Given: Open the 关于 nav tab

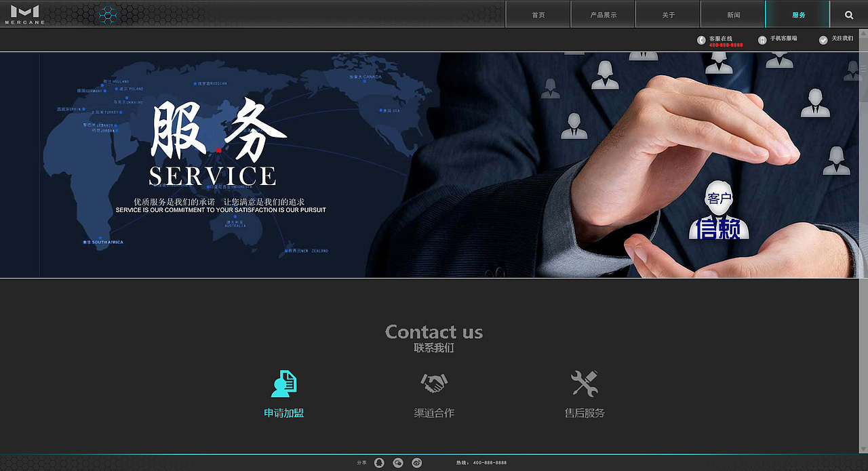Looking at the screenshot, I should point(668,14).
